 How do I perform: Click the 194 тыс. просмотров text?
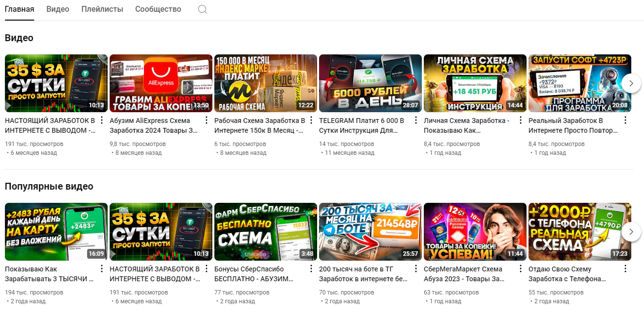tap(34, 293)
